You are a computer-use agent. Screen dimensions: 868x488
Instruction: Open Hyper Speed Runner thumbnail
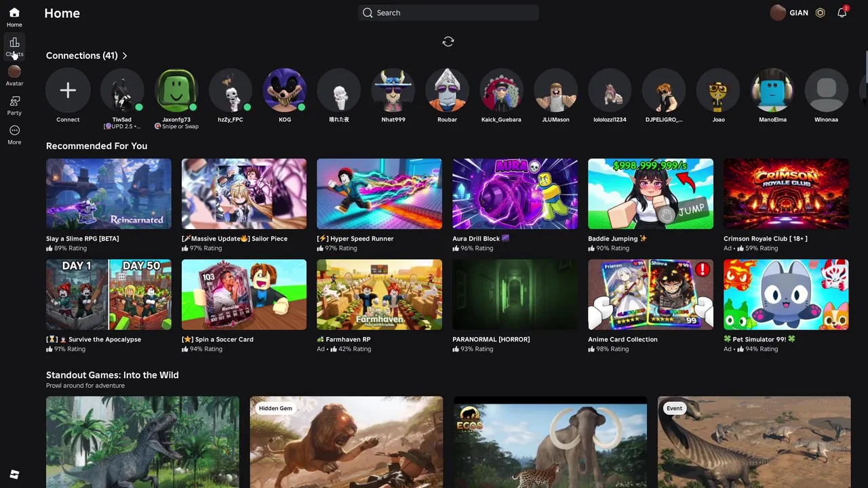point(379,194)
